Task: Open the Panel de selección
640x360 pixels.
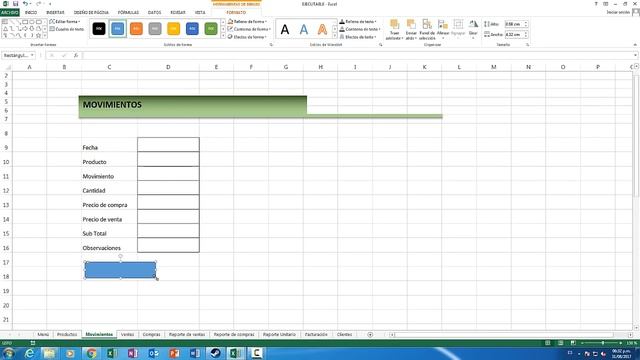Action: [427, 29]
